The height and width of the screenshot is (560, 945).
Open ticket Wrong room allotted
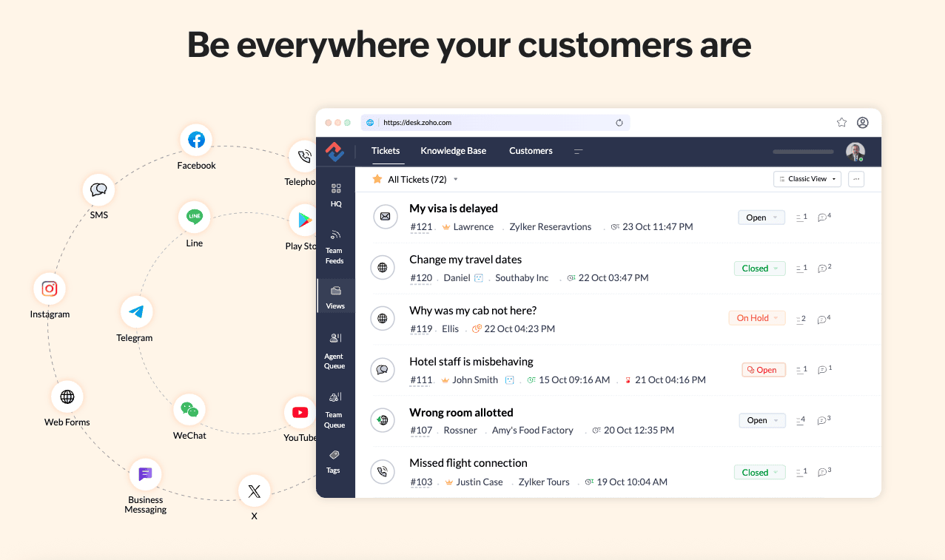coord(461,413)
